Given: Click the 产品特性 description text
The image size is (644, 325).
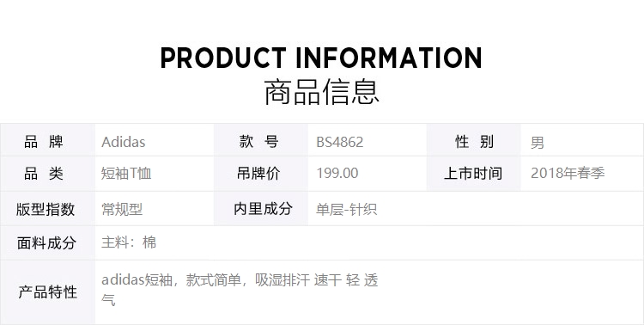Looking at the screenshot, I should click(240, 290).
